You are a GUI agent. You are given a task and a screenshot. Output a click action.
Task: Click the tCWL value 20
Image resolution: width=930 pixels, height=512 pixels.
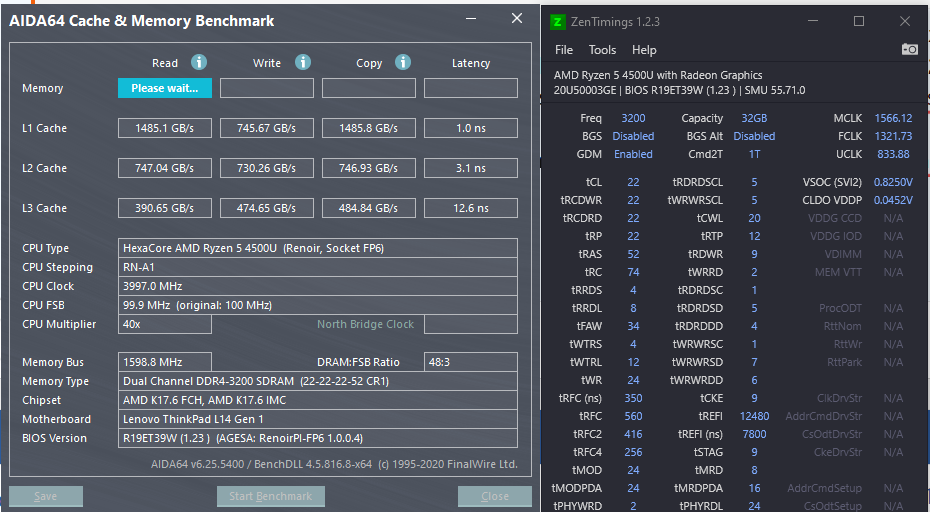point(754,218)
